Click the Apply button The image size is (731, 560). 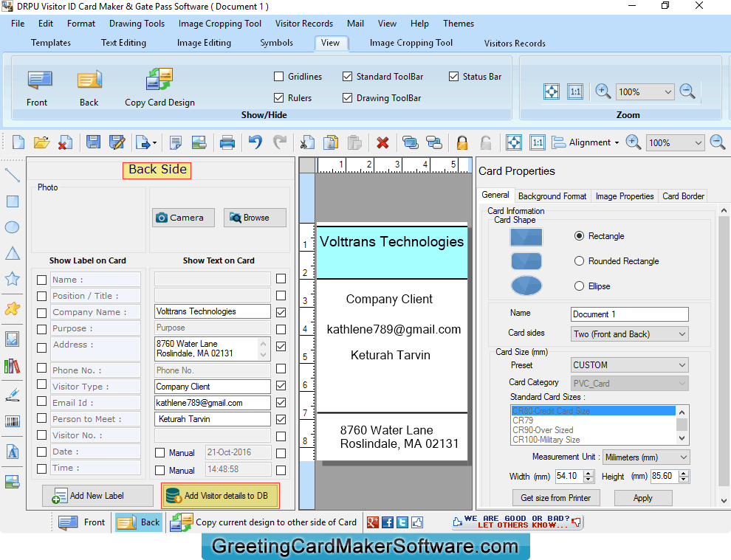pos(643,498)
